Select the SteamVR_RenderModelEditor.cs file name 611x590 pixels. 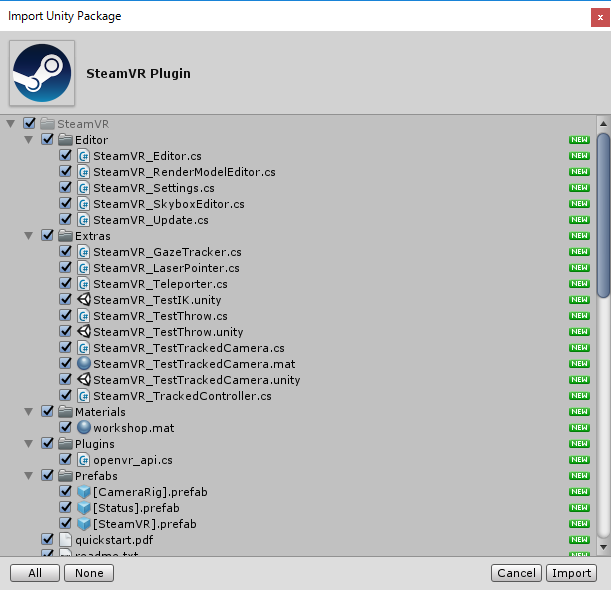coord(184,172)
